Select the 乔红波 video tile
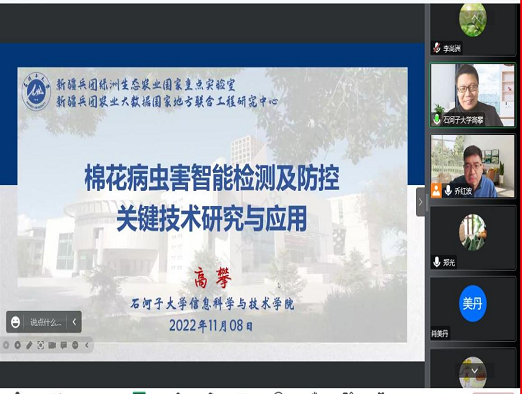Viewport: 522px width, 394px height. coord(472,166)
